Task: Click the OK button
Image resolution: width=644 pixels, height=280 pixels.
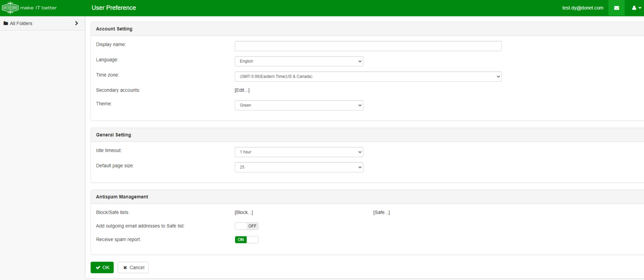Action: point(102,267)
